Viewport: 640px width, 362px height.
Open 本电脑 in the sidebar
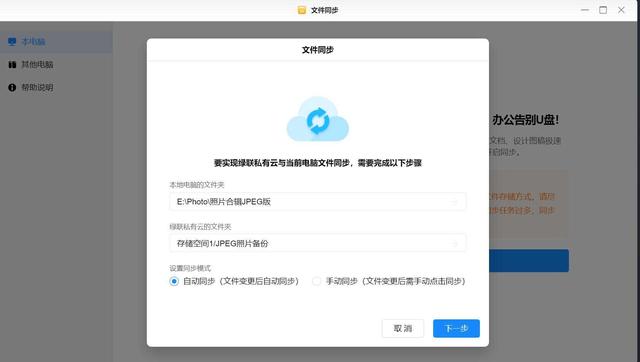point(56,42)
